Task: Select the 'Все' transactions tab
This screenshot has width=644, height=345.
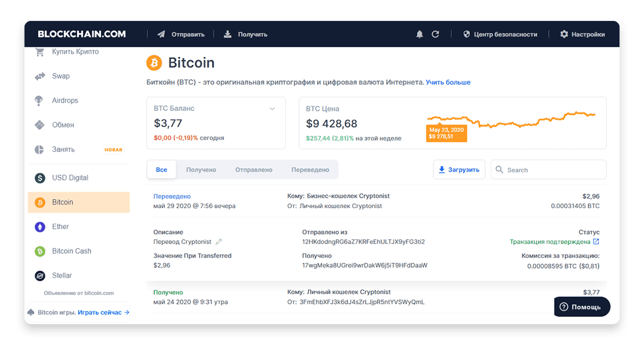Action: (162, 170)
